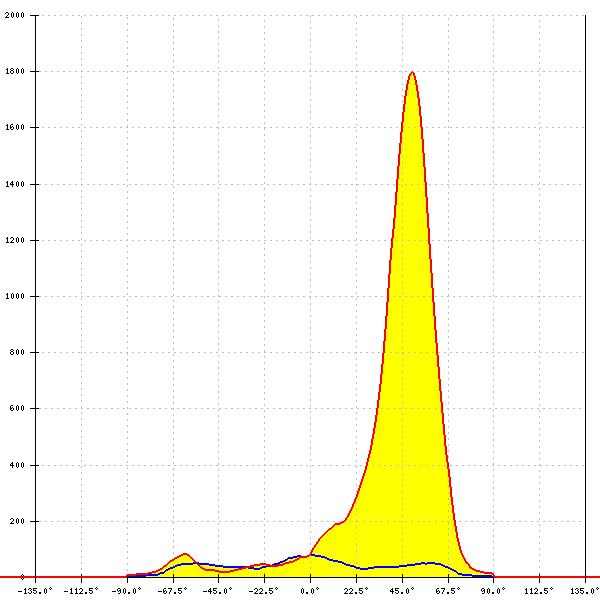The image size is (600, 600).
Task: Click the x-axis label 112.5°
Action: pyautogui.click(x=539, y=591)
